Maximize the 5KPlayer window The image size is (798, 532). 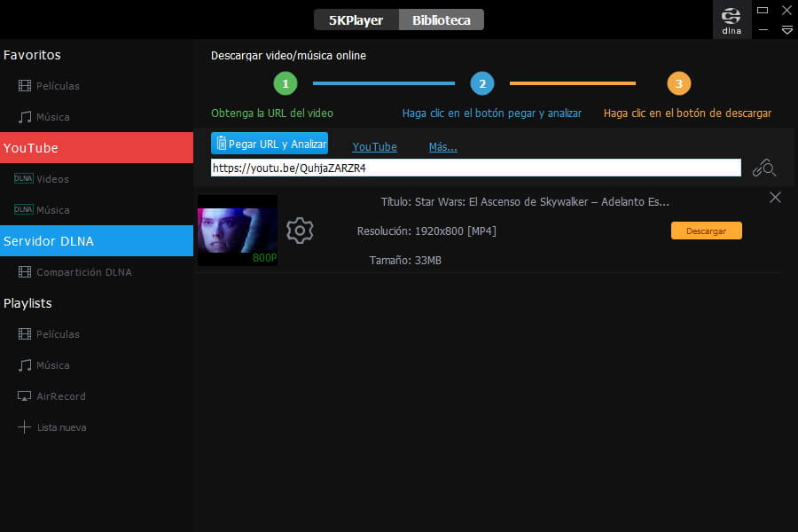(x=763, y=10)
